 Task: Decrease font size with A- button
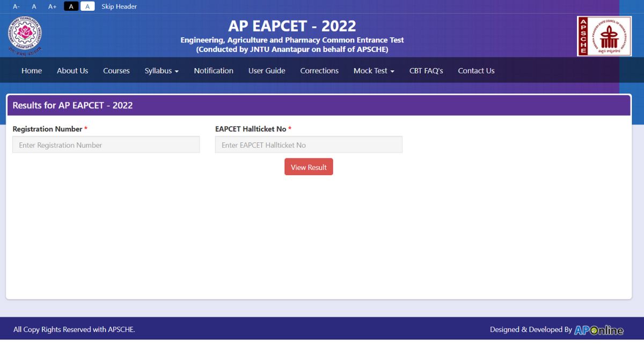coord(16,6)
